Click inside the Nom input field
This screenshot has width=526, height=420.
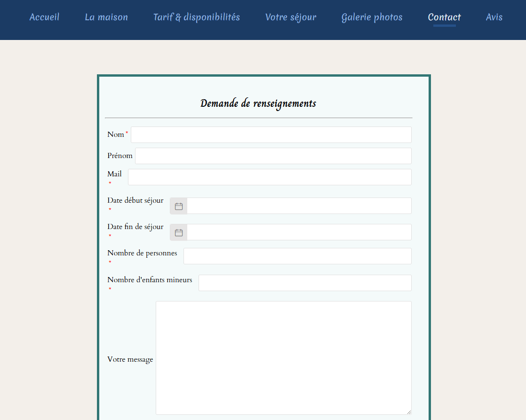271,135
